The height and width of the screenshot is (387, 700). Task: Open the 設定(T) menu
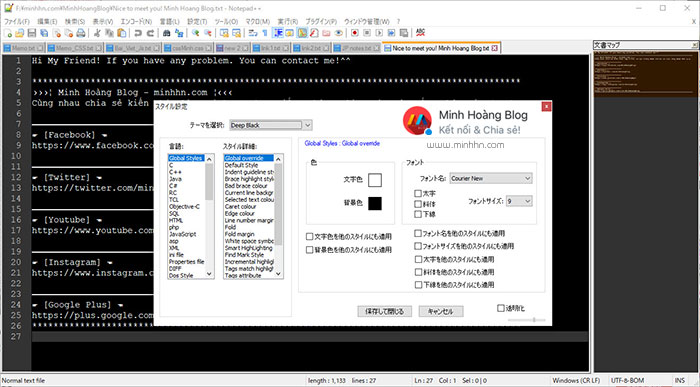196,21
